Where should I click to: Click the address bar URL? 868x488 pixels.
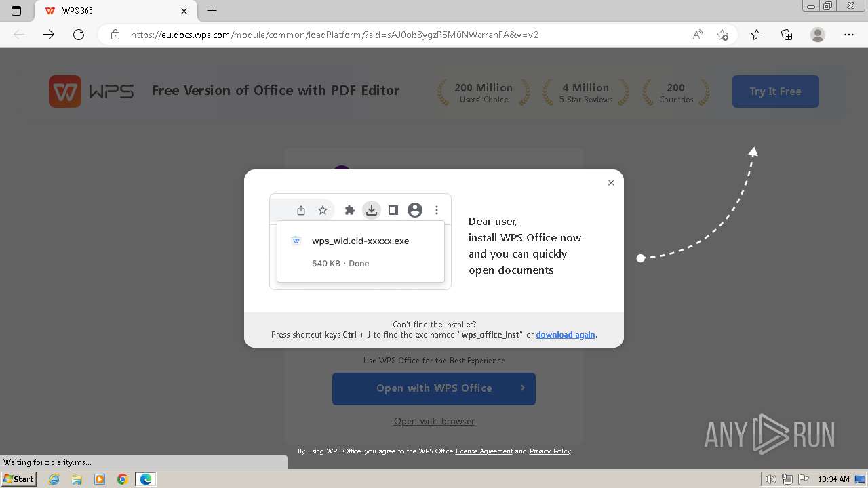point(334,35)
